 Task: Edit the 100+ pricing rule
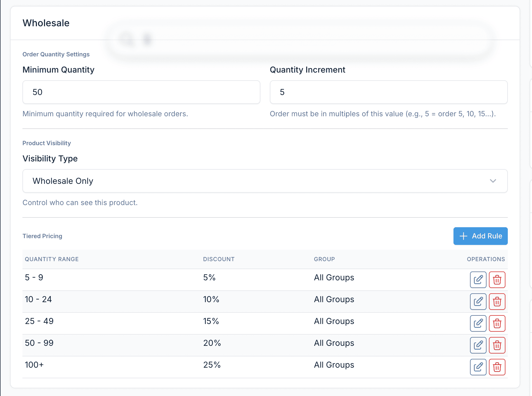tap(478, 367)
